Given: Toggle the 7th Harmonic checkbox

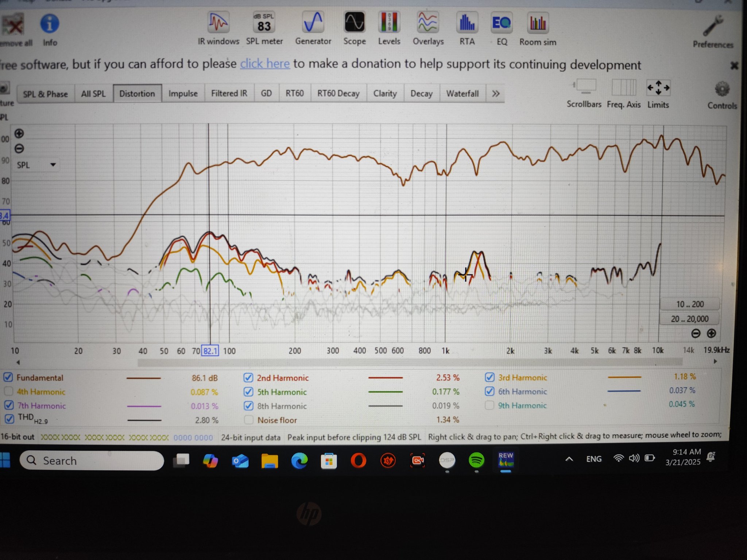Looking at the screenshot, I should click(x=9, y=405).
